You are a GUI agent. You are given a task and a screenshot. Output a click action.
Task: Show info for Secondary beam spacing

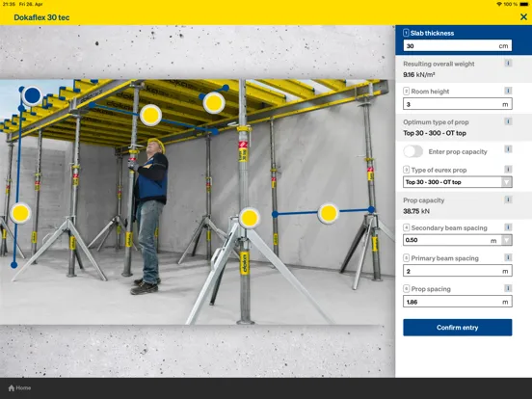[x=508, y=227]
